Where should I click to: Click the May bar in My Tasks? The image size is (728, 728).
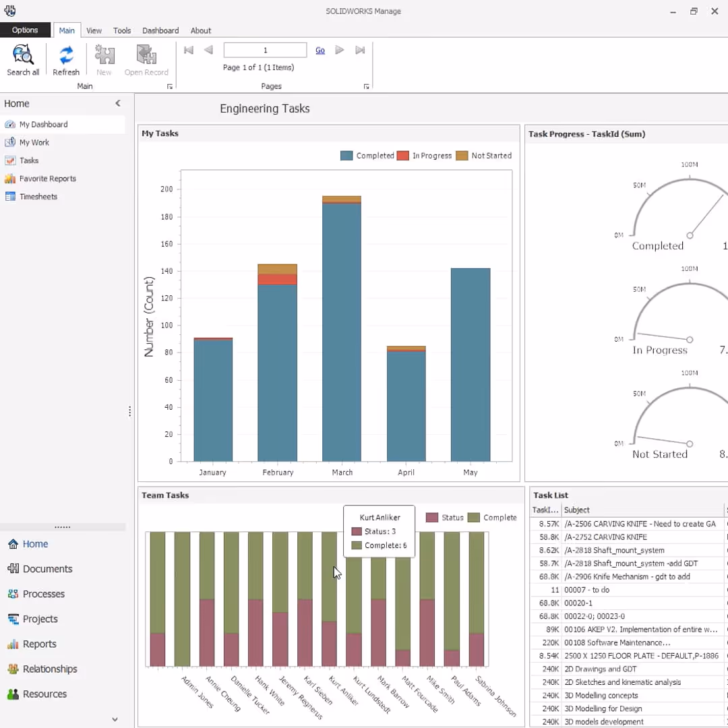coord(471,365)
